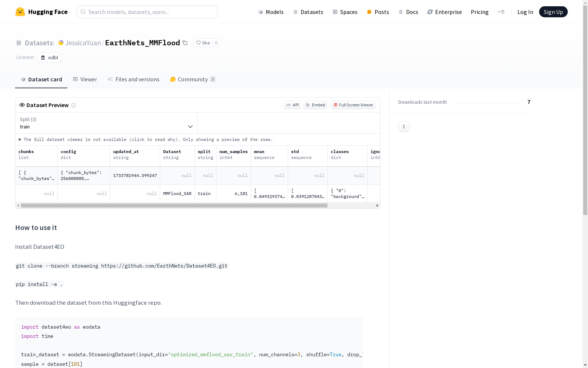
Task: Focus the search models input field
Action: [x=151, y=12]
